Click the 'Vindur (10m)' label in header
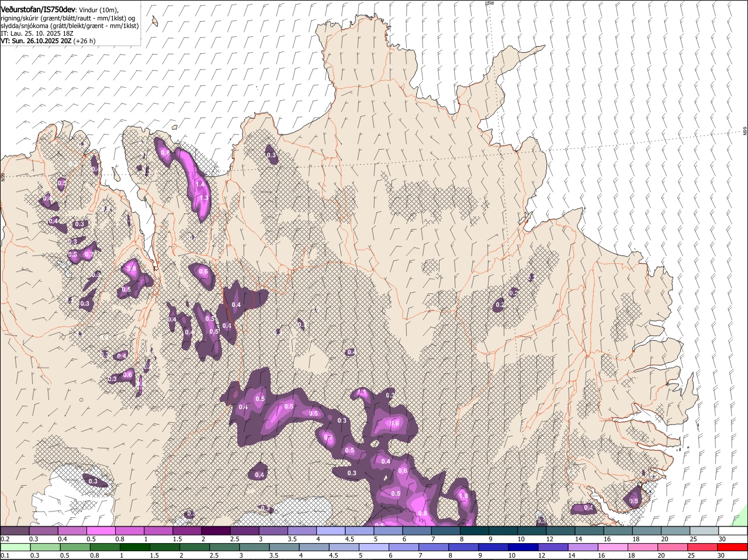748x560 pixels. click(x=99, y=10)
